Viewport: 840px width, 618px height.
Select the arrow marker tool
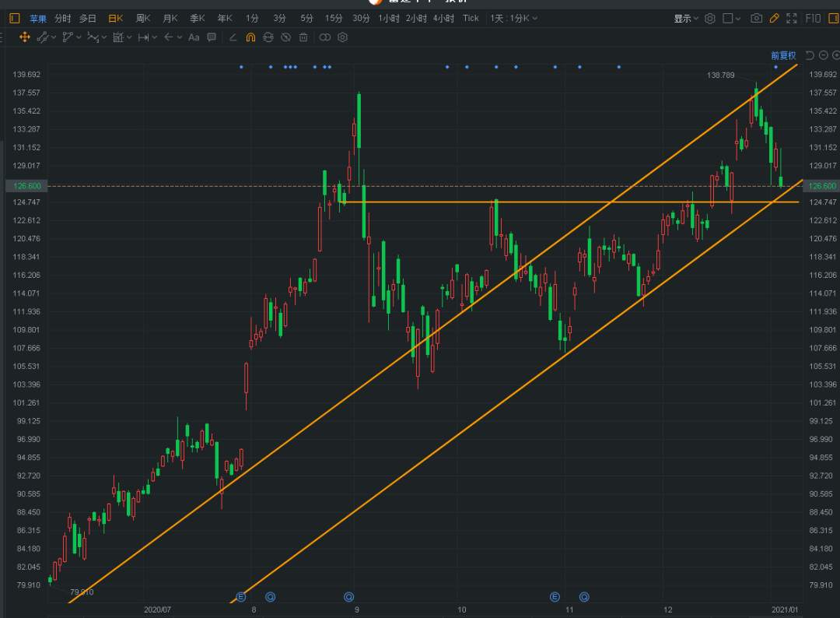click(169, 37)
